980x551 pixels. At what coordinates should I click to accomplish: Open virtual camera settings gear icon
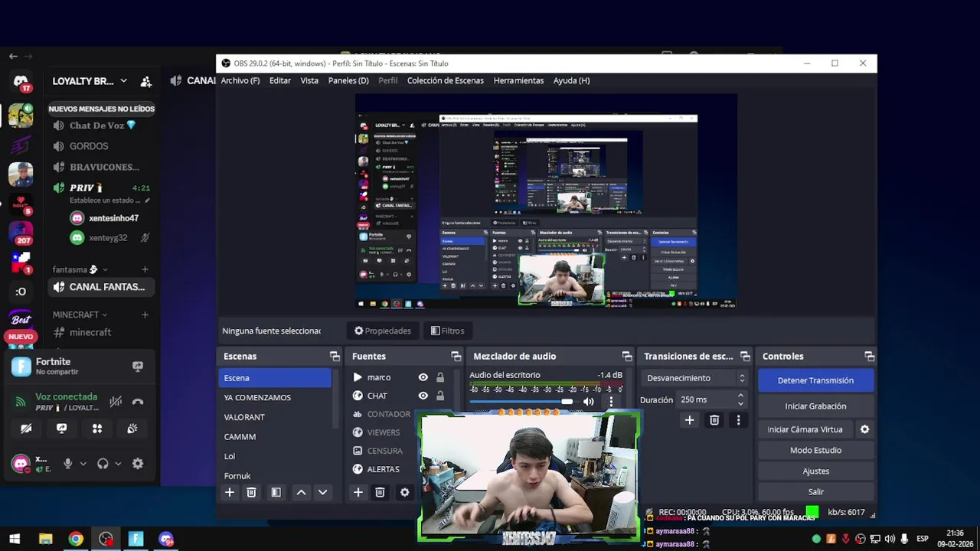click(x=864, y=429)
